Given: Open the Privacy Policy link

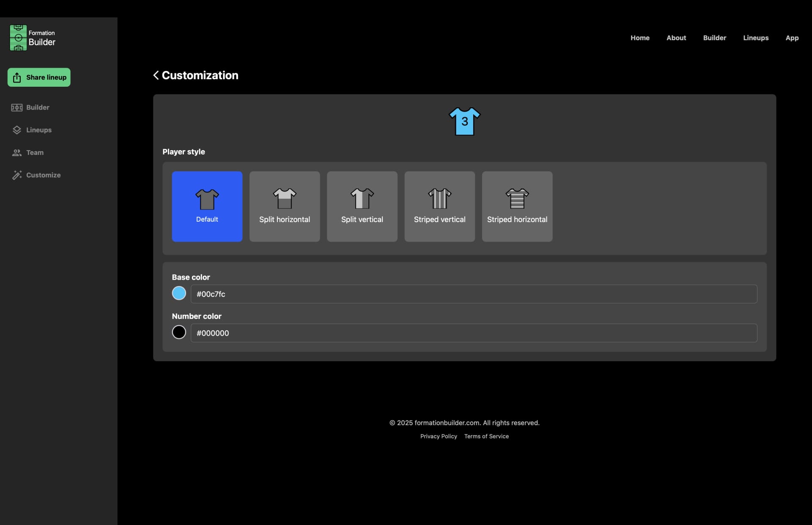Looking at the screenshot, I should click(439, 436).
